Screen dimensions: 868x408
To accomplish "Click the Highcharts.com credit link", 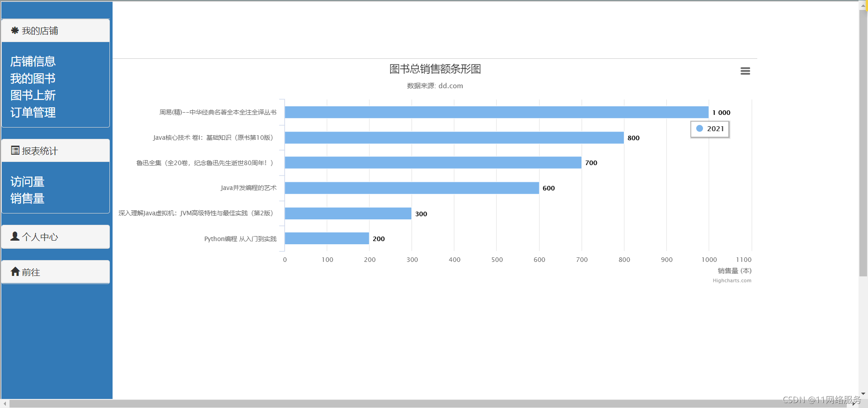I will 732,280.
